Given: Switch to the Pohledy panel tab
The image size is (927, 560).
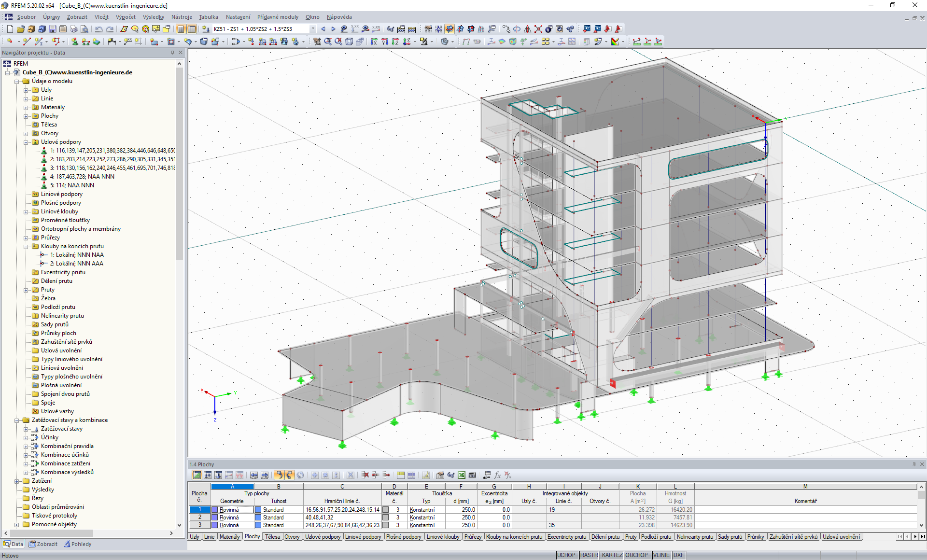Looking at the screenshot, I should tap(77, 544).
